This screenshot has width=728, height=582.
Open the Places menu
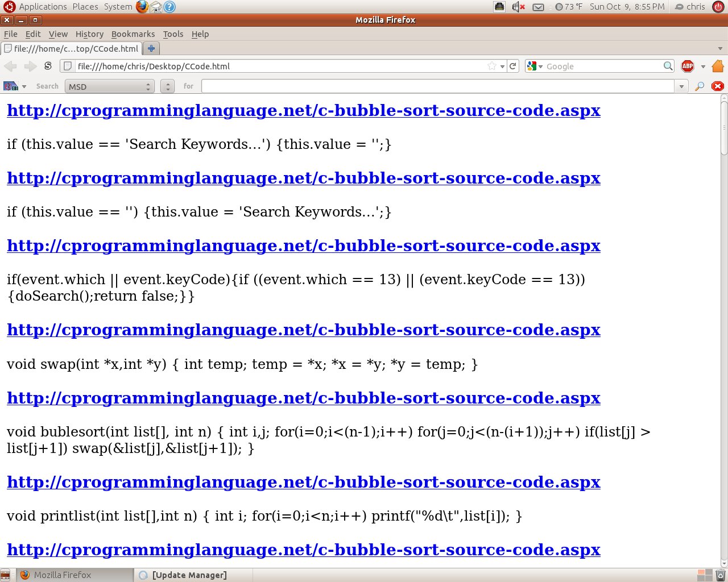(x=85, y=7)
